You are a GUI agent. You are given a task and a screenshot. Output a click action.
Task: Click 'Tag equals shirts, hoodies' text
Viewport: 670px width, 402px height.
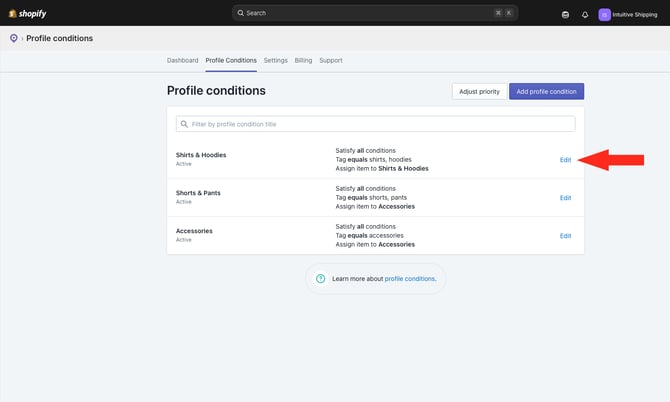click(373, 159)
